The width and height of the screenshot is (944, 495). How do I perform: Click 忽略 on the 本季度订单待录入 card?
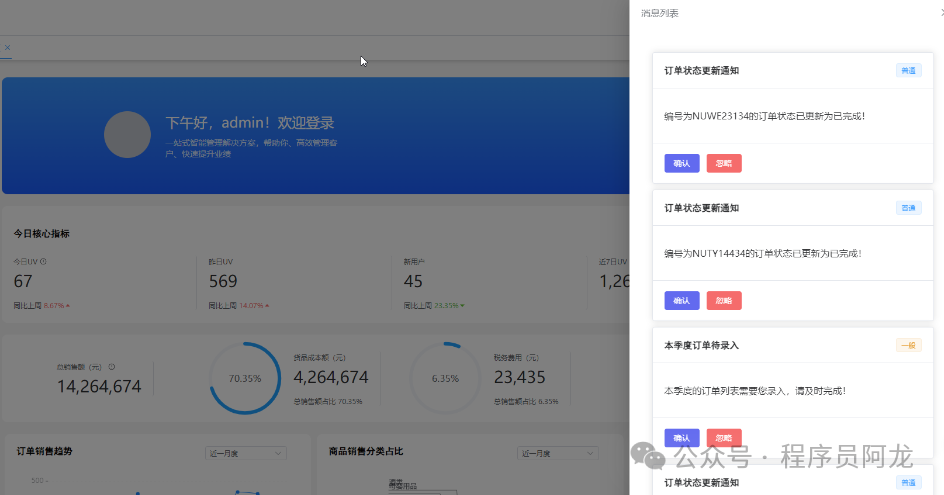coord(724,438)
